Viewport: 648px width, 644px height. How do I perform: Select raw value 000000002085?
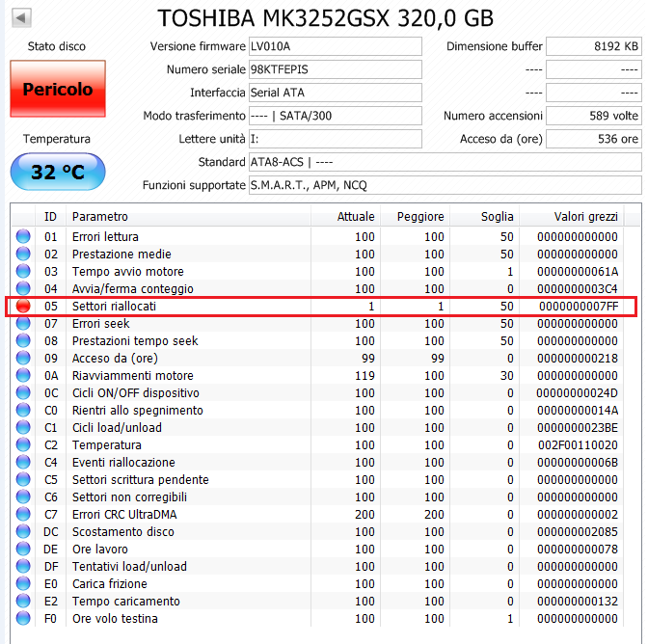(x=578, y=531)
